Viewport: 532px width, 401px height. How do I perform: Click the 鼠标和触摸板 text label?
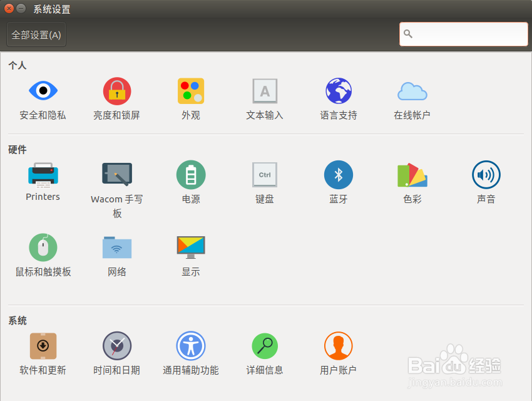pyautogui.click(x=43, y=272)
